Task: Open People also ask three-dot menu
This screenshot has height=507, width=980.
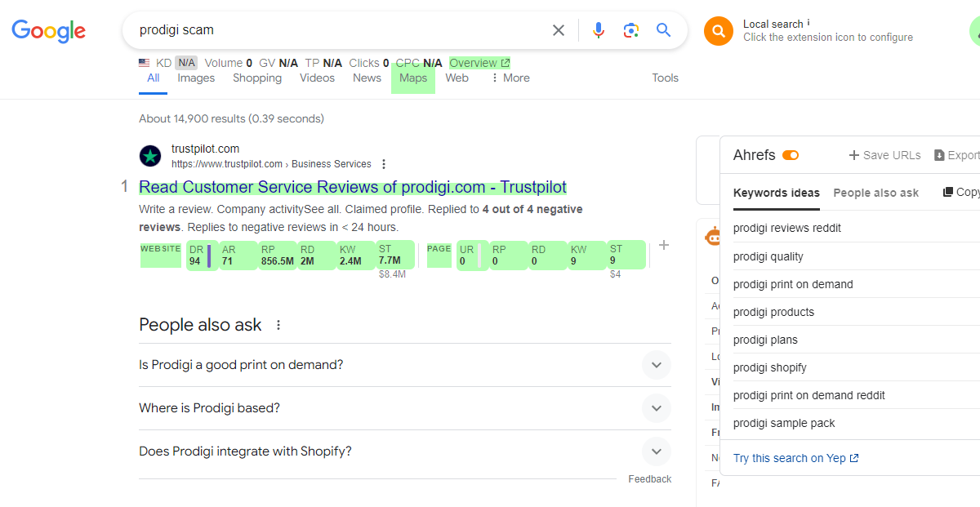Action: (278, 325)
